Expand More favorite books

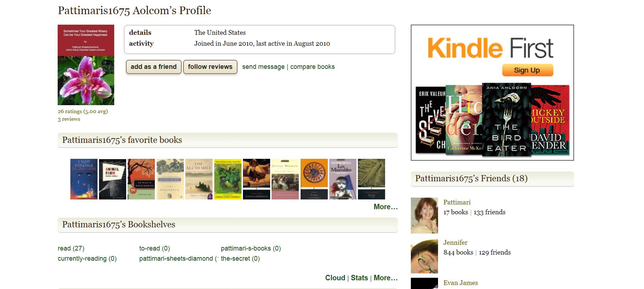coord(385,207)
